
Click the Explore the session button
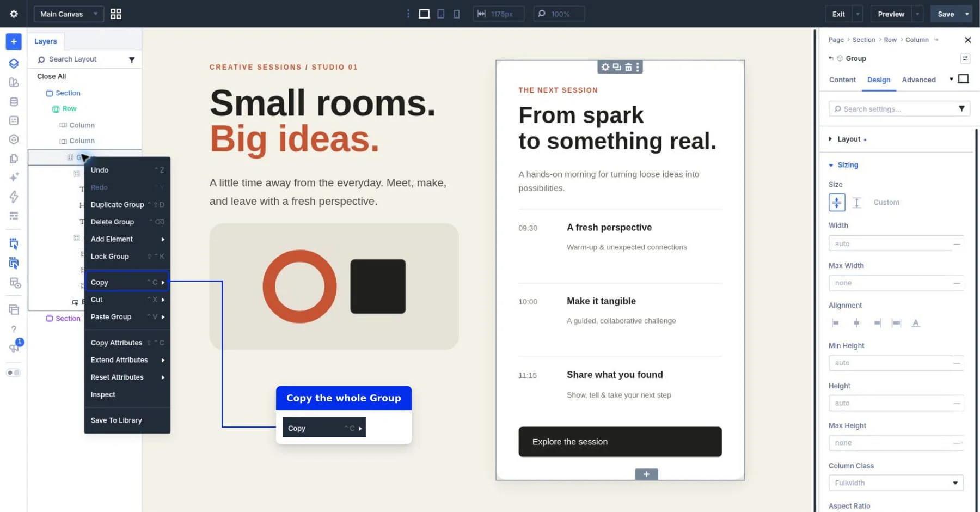tap(620, 442)
